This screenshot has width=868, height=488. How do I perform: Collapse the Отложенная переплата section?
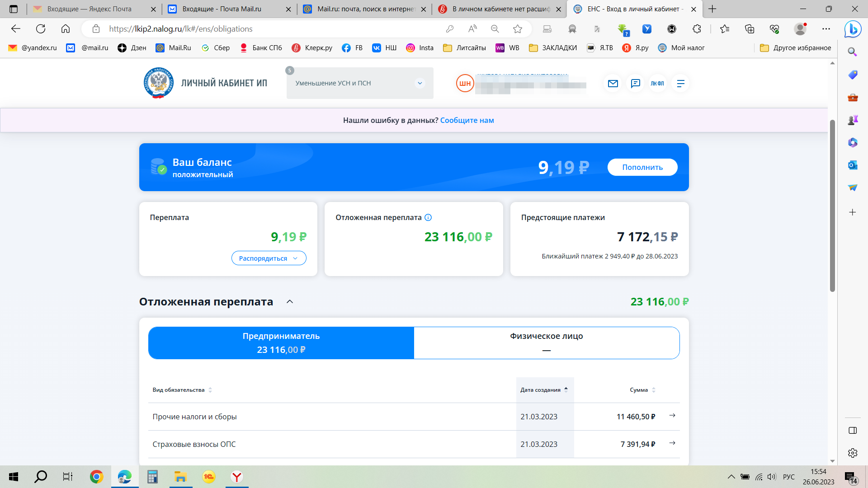(290, 302)
